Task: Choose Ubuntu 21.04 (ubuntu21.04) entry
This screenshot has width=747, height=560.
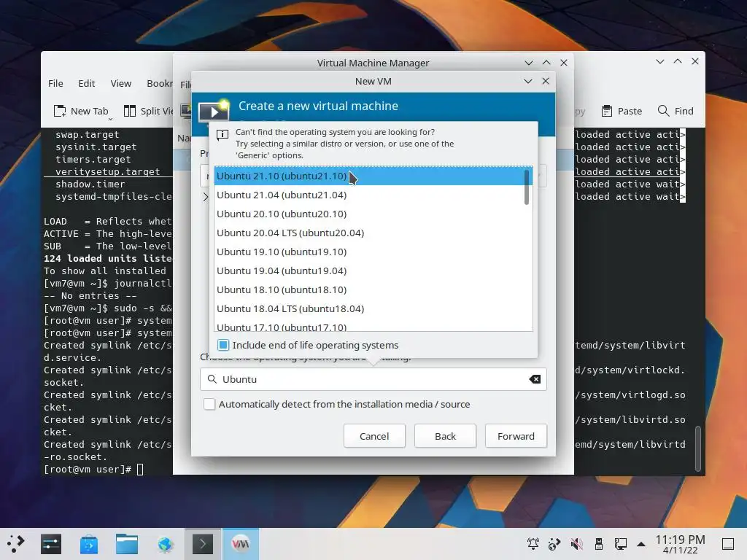Action: pyautogui.click(x=373, y=195)
